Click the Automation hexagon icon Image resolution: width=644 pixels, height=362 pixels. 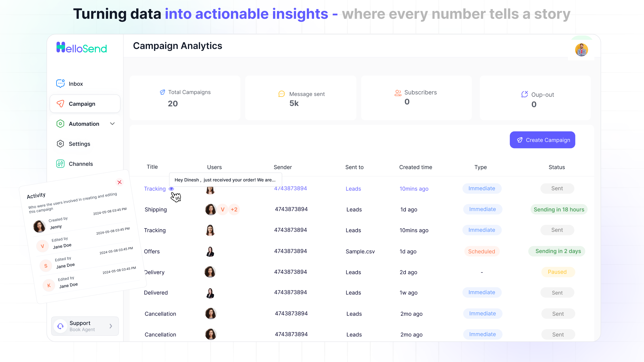point(60,124)
